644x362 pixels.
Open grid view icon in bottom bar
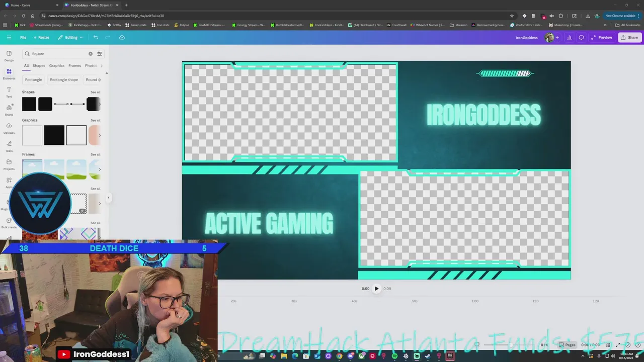pyautogui.click(x=607, y=345)
